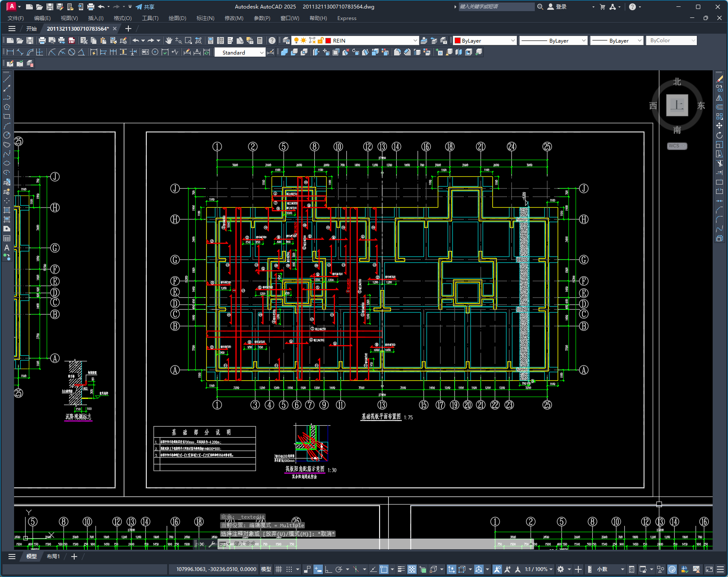Click the 登录 sign-in button
This screenshot has width=728, height=577.
tap(557, 7)
